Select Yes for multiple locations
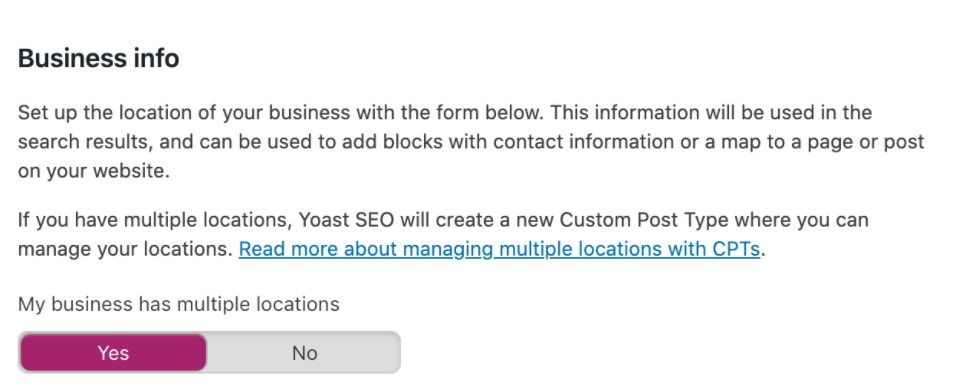Screen dimensions: 958x390 click(114, 353)
